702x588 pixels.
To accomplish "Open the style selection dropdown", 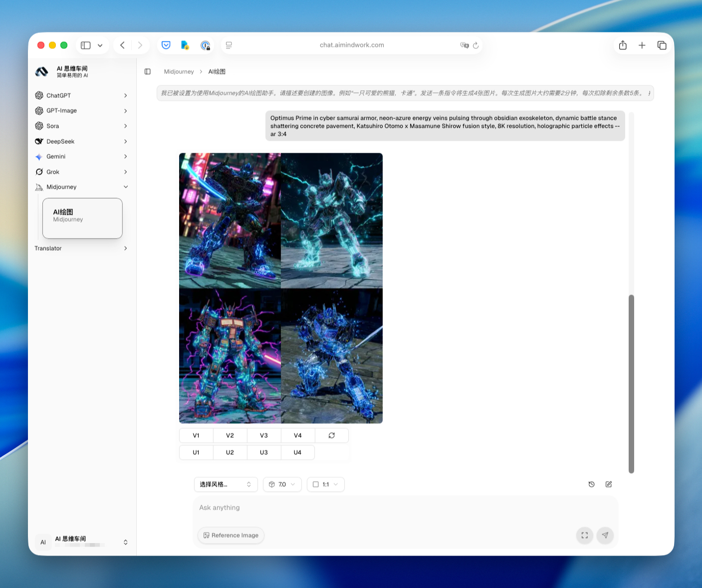I will click(x=226, y=484).
